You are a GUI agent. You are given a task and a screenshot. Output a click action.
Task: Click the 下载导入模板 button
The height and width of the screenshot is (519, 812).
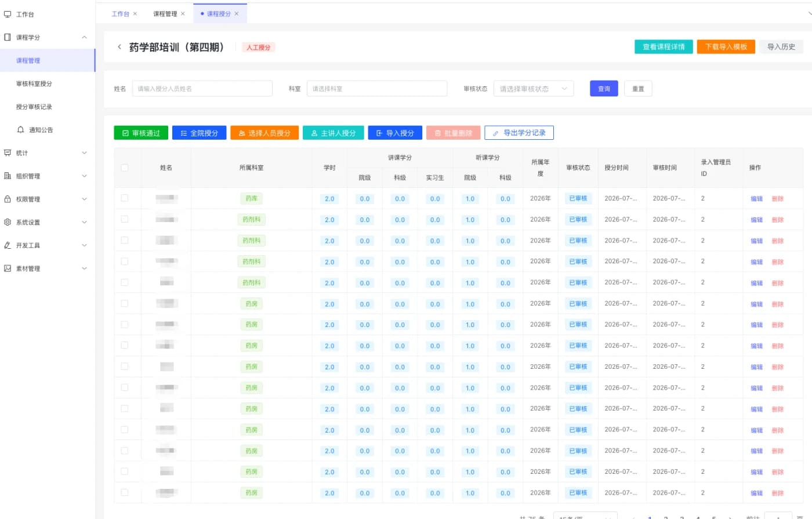click(726, 47)
